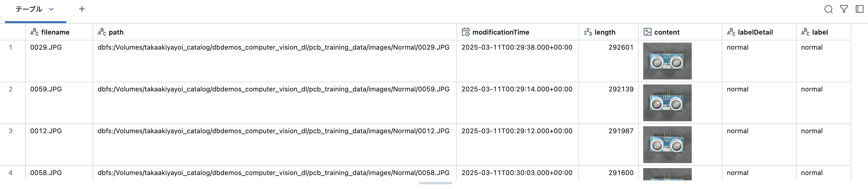
Task: Click the filename cell showing 0012.JPG
Action: 45,131
